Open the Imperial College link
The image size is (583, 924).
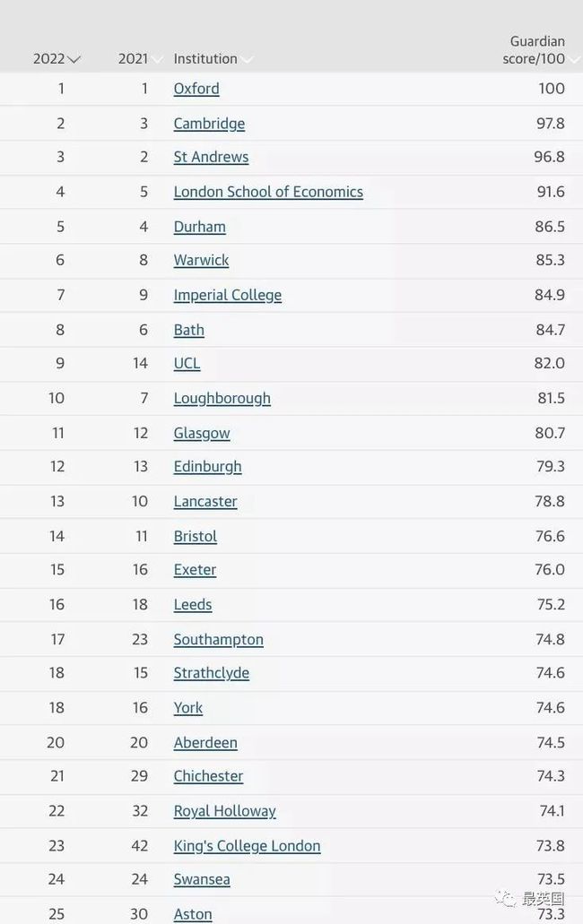[227, 295]
